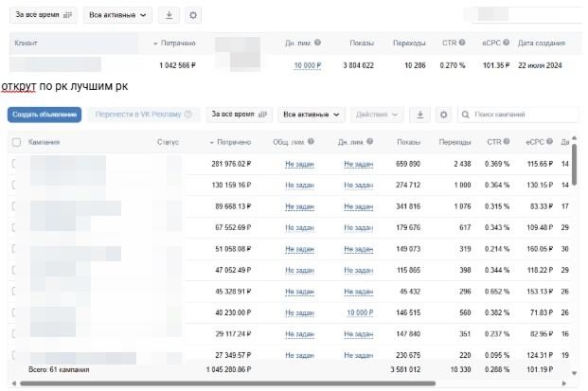
Task: Click Дата создания column header
Action: pyautogui.click(x=541, y=44)
